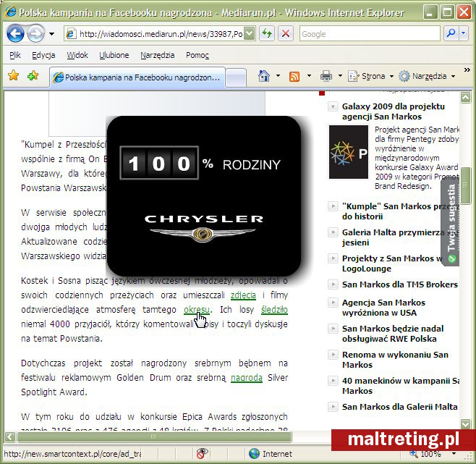Open the recent pages dropdown arrow
The width and height of the screenshot is (476, 464).
pos(52,34)
